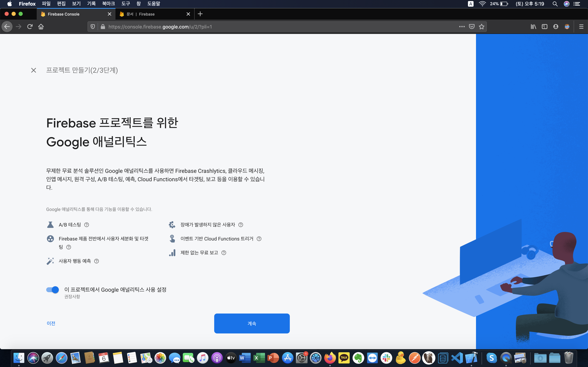Viewport: 588px width, 367px height.
Task: Click help icon next to A/B 테스팅
Action: click(x=86, y=225)
